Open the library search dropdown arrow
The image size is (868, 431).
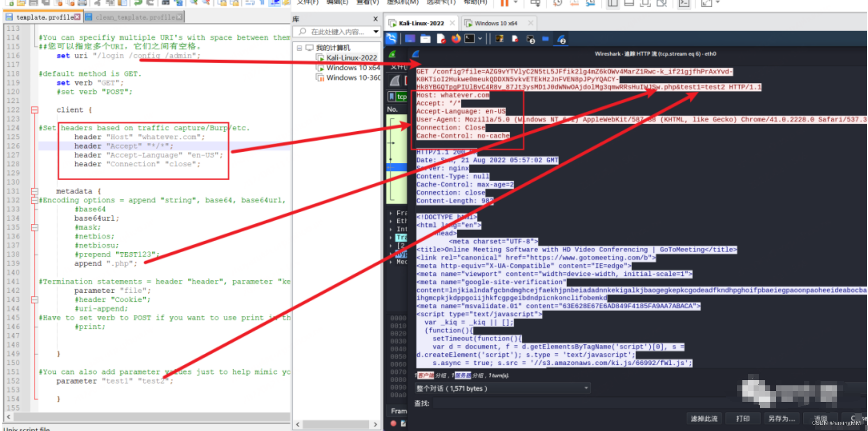pyautogui.click(x=376, y=32)
